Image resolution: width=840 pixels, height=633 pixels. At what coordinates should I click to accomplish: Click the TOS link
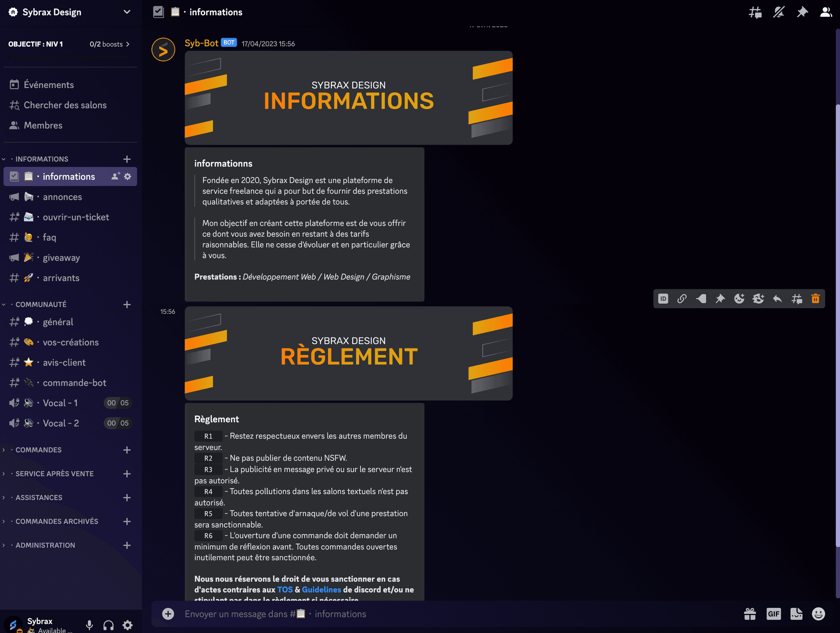(285, 590)
